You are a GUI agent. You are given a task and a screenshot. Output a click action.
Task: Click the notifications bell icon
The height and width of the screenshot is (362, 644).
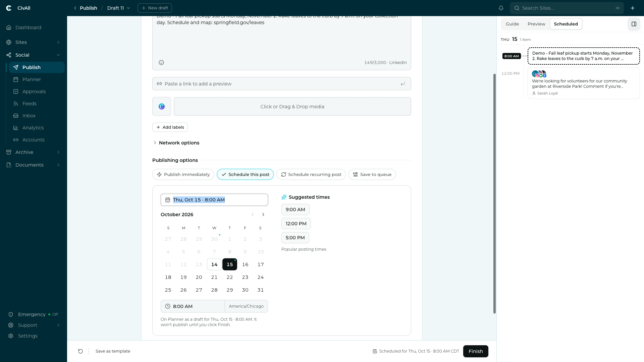[501, 8]
